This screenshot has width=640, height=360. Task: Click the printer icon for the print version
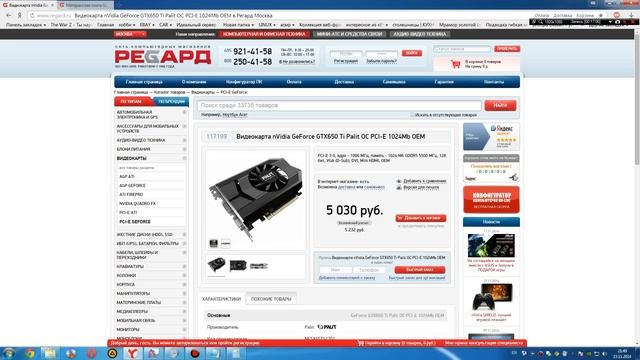pos(399,187)
